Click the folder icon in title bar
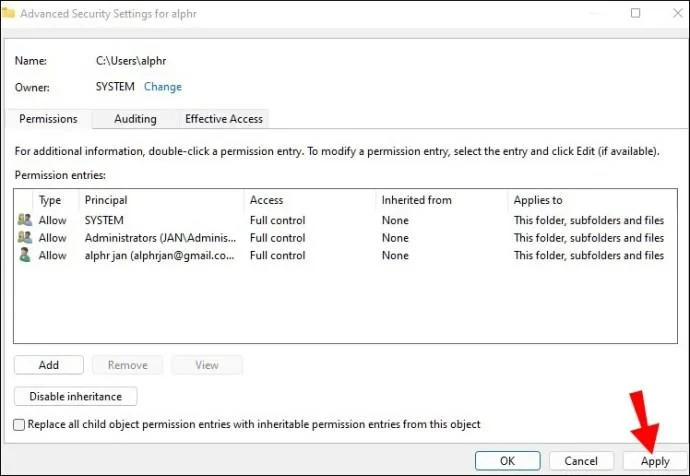This screenshot has height=476, width=690. [x=8, y=13]
